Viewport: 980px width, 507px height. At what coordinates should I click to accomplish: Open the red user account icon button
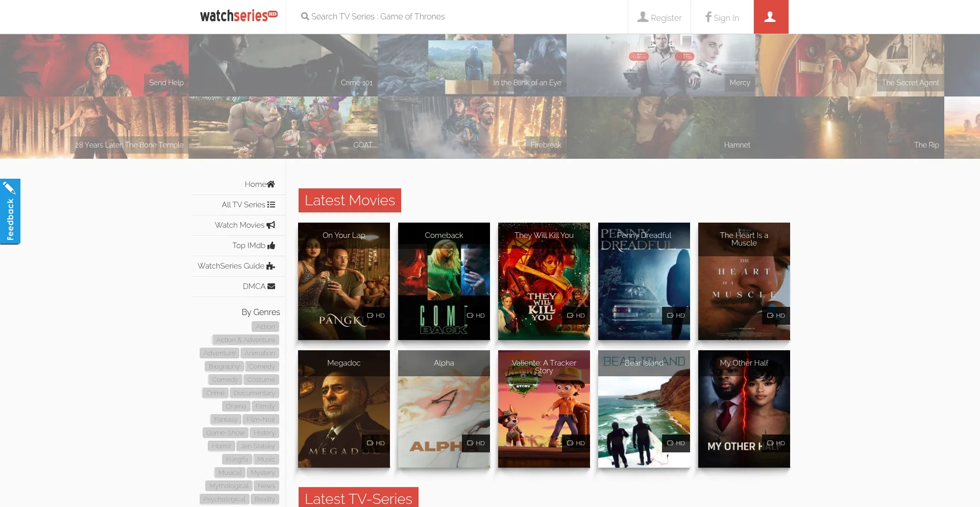coord(771,17)
